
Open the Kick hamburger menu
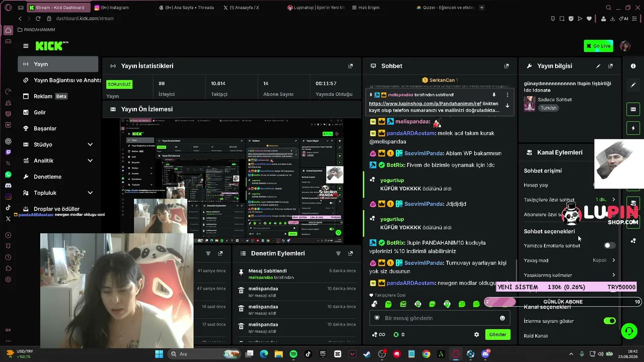click(x=26, y=46)
